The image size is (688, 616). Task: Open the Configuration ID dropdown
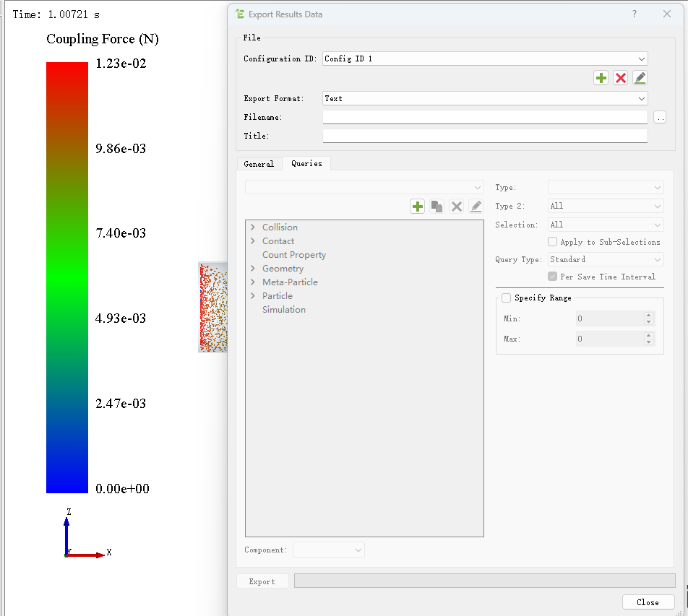485,58
